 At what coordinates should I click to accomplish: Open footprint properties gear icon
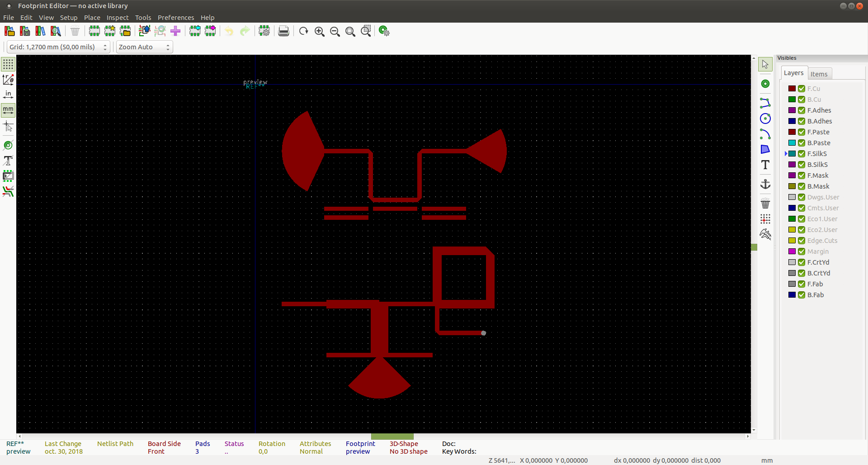point(264,31)
